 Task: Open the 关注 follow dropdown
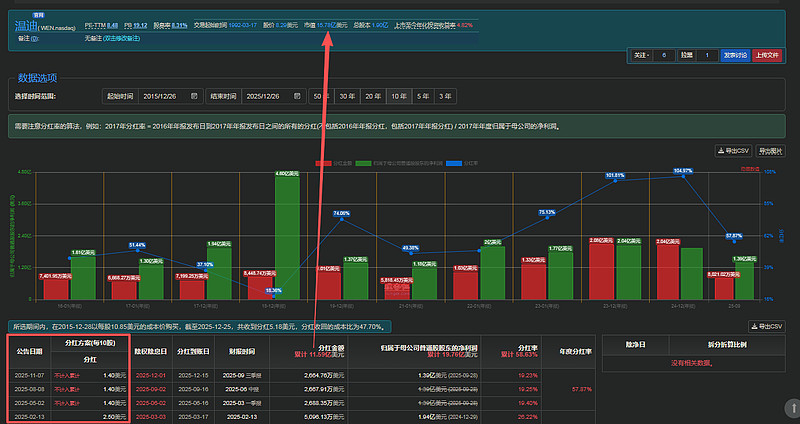(x=642, y=56)
